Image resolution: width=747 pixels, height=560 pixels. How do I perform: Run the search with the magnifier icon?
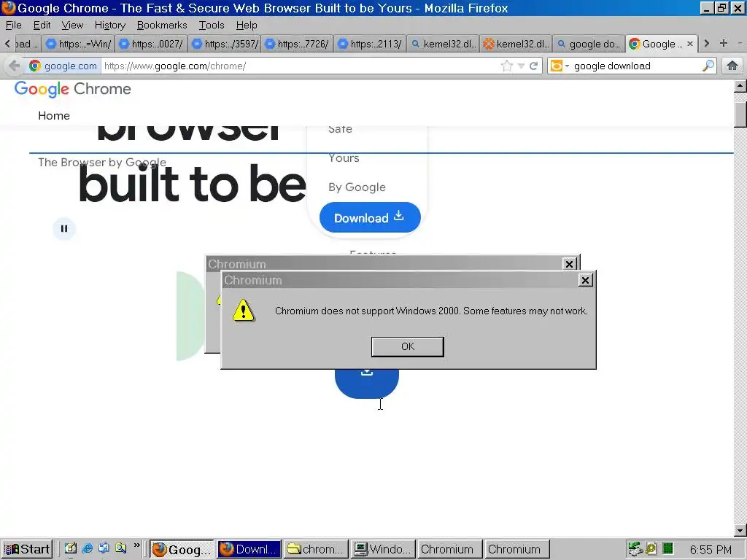click(x=708, y=66)
